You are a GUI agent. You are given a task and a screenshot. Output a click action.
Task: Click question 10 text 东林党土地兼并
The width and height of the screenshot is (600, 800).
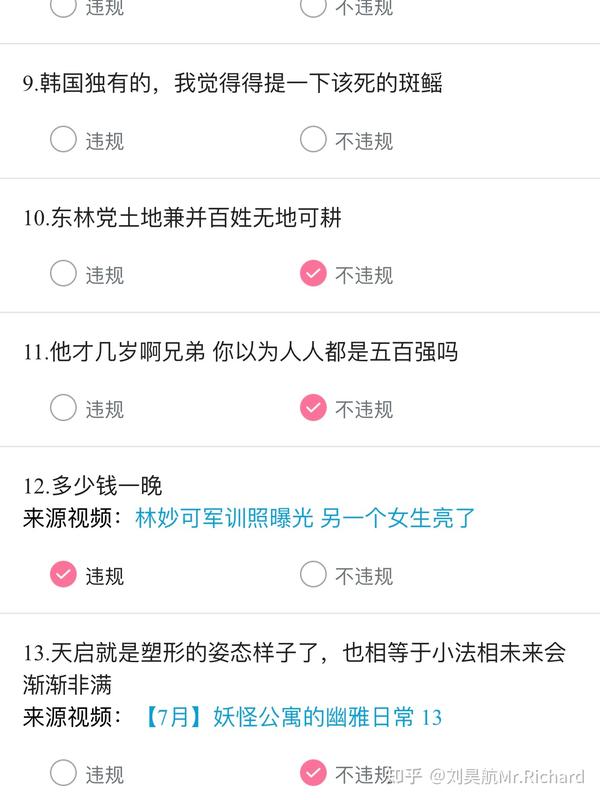[182, 217]
